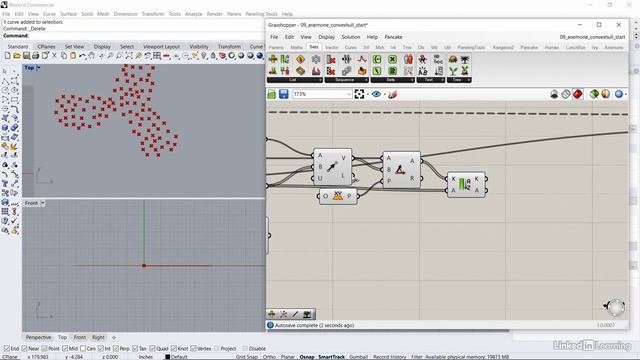Click the Default layer color swatch in status bar
This screenshot has height=360, width=640.
point(167,357)
